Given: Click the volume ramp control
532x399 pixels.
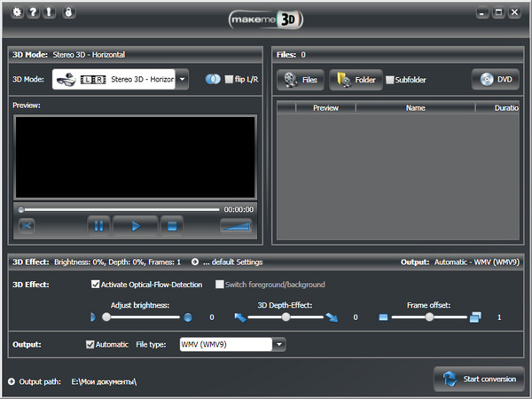Looking at the screenshot, I should coord(236,225).
